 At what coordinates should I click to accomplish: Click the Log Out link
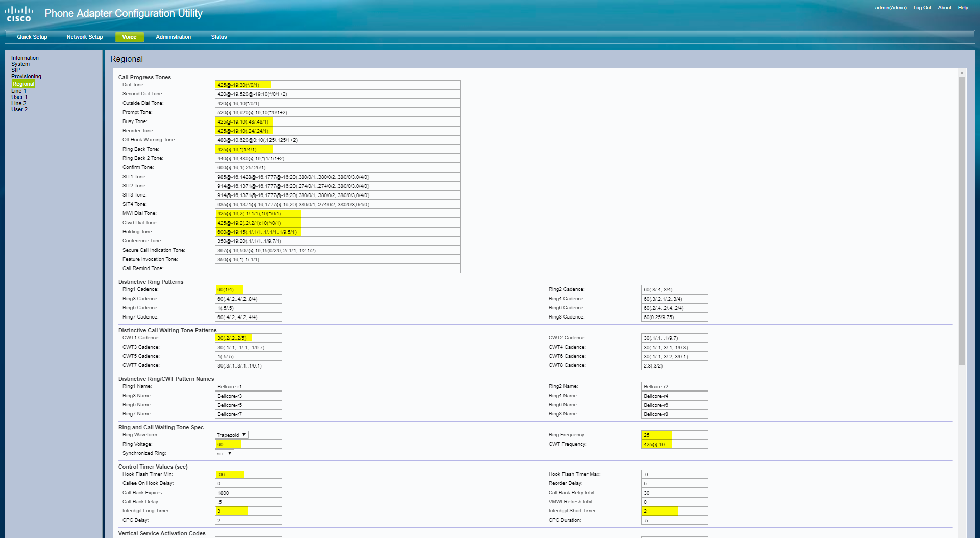922,8
